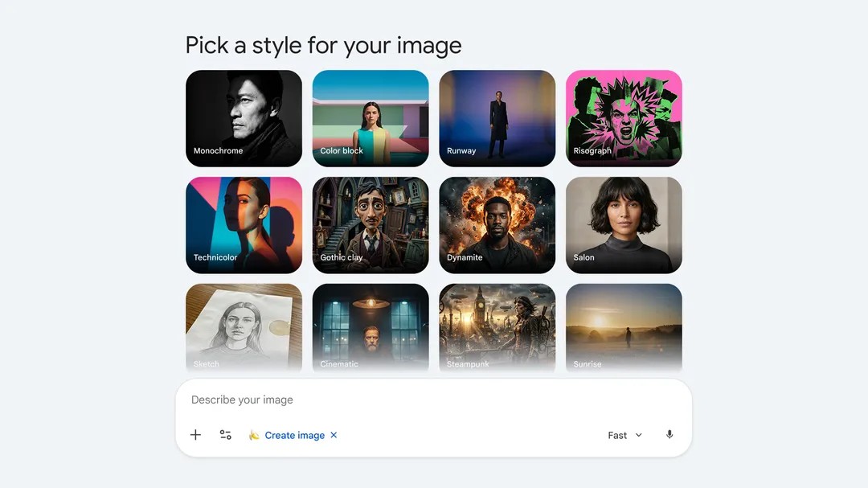Expand the Fast model dropdown
This screenshot has height=488, width=868.
pyautogui.click(x=625, y=435)
